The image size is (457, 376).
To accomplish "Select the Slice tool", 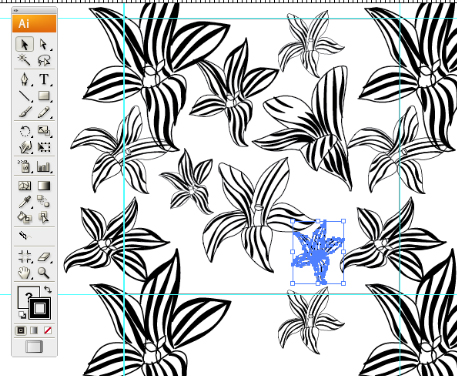I will 24,236.
